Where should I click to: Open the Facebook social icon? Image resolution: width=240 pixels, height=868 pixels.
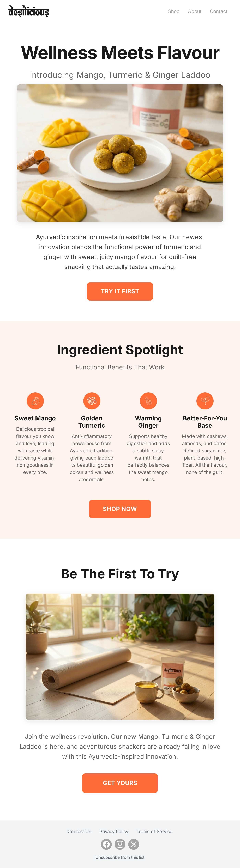pyautogui.click(x=106, y=844)
